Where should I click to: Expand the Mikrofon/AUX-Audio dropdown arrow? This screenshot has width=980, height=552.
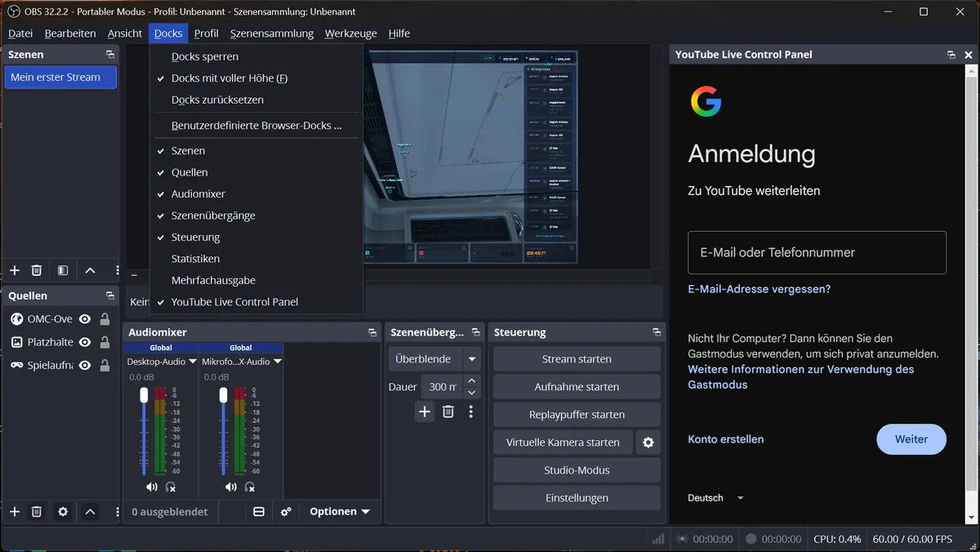click(278, 361)
